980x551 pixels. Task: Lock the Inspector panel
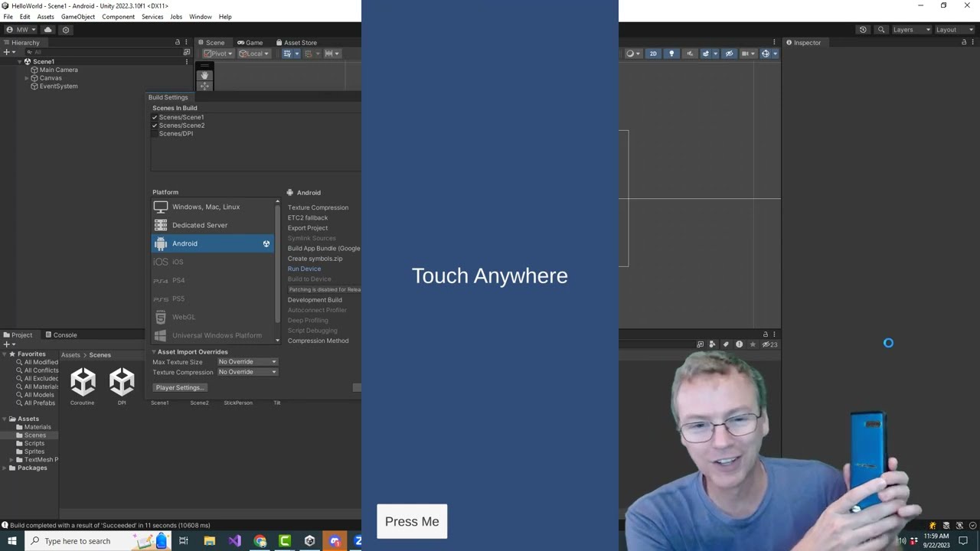(x=963, y=42)
